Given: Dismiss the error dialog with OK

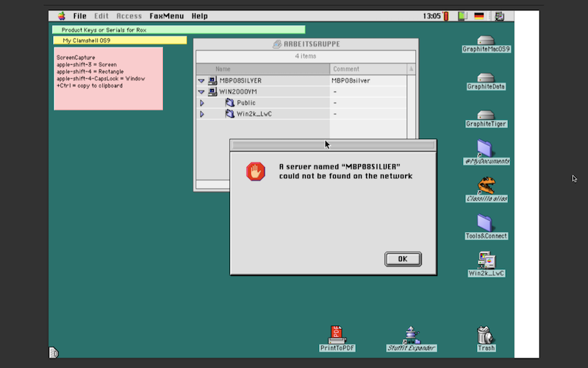Looking at the screenshot, I should [403, 259].
